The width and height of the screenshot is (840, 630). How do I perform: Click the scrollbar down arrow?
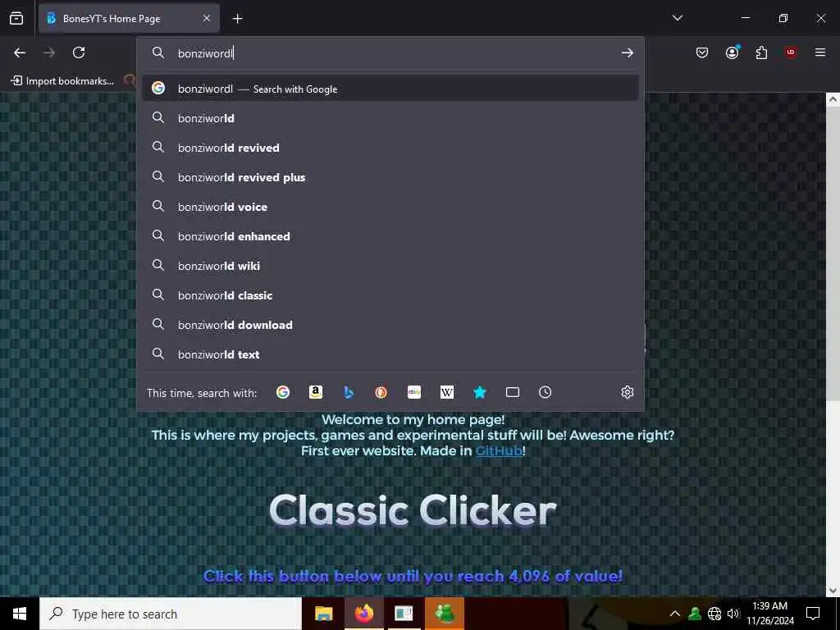[x=833, y=591]
